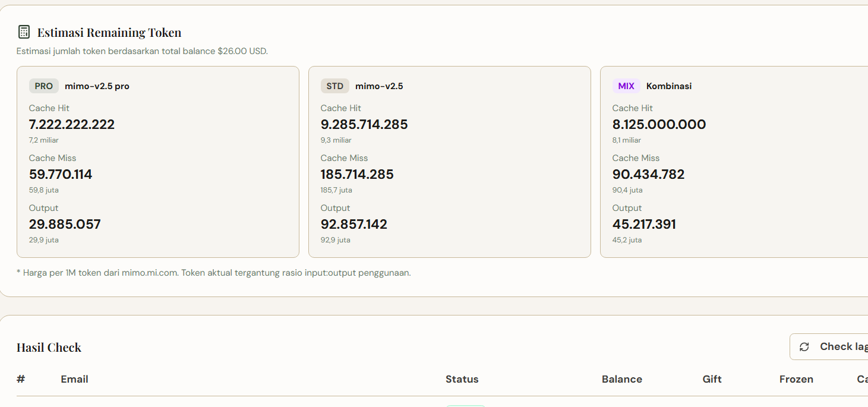This screenshot has width=868, height=407.
Task: Click Output label in mimo-v2.5 pro card
Action: point(44,208)
